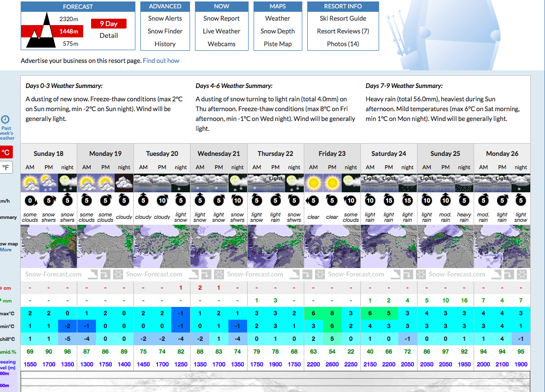Click the Friday 23 night weather icon

coord(351,183)
